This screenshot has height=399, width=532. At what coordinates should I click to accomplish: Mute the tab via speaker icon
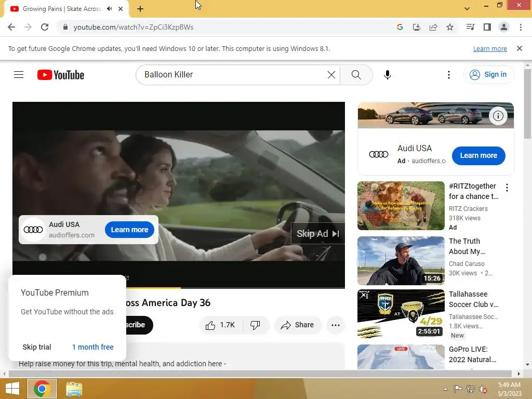(109, 9)
